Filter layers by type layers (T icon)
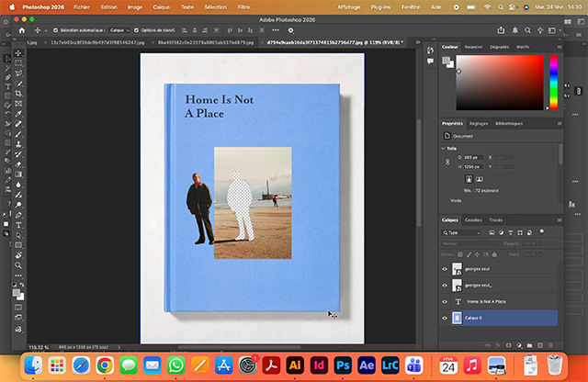 511,233
